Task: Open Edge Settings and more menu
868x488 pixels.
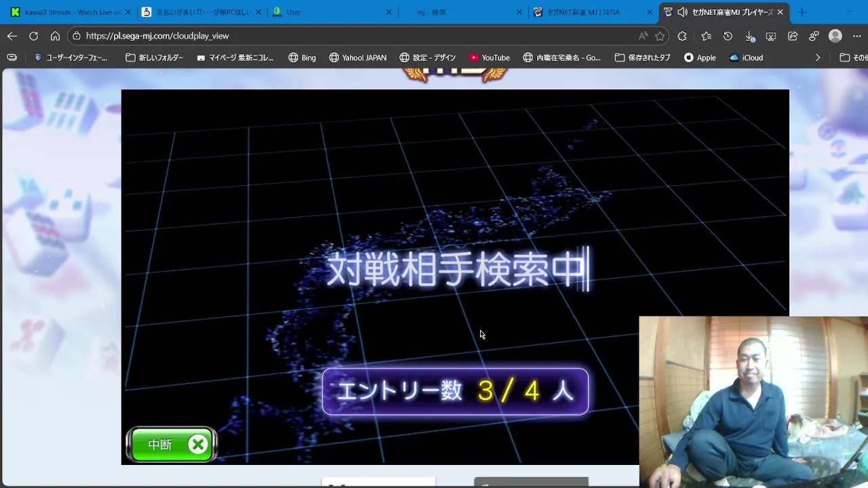Action: tap(856, 36)
